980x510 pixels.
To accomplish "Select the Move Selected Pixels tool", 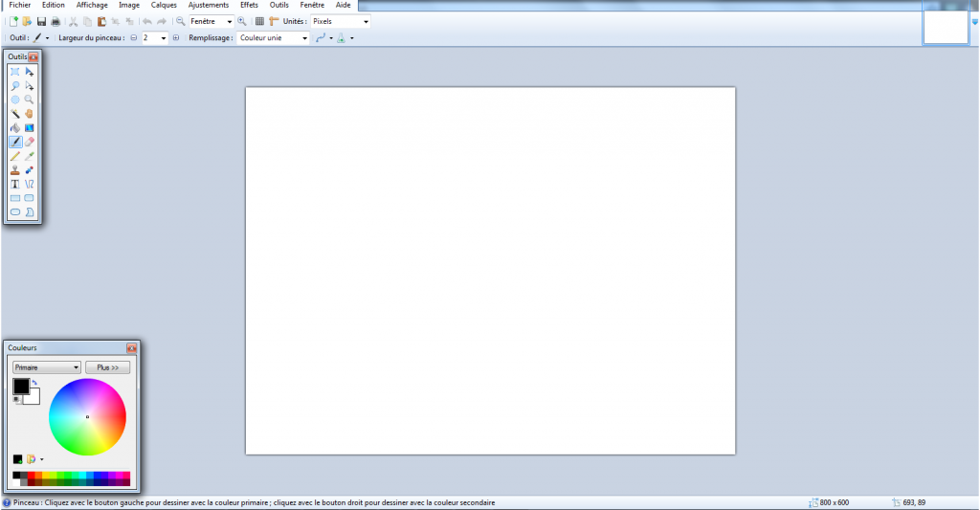I will (30, 72).
